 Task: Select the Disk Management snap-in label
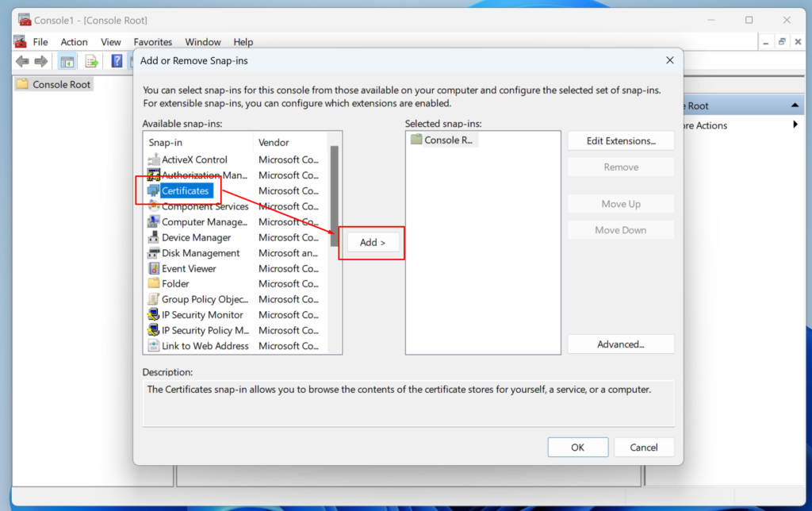[x=201, y=253]
